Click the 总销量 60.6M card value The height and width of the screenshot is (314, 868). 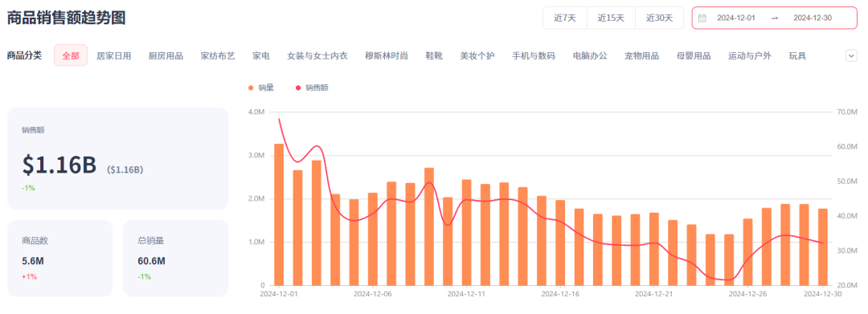pos(151,261)
